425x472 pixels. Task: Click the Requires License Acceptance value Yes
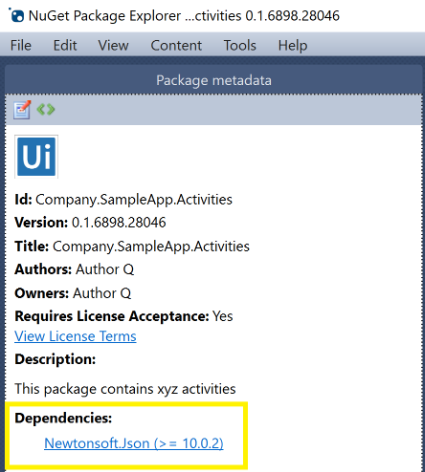click(223, 316)
